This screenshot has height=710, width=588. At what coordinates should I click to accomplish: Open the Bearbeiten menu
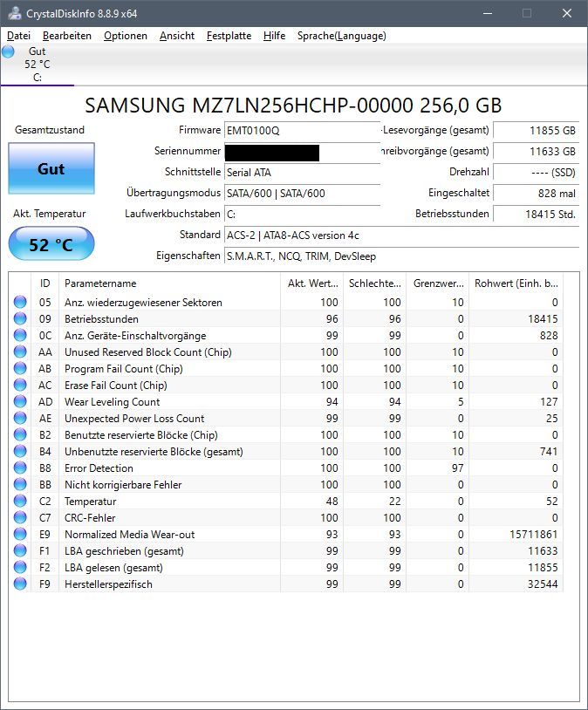coord(67,36)
